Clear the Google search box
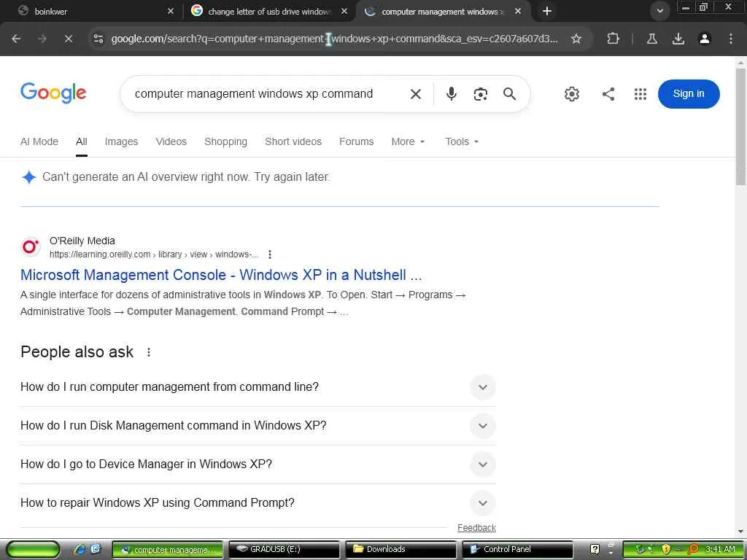This screenshot has width=747, height=560. pos(415,94)
